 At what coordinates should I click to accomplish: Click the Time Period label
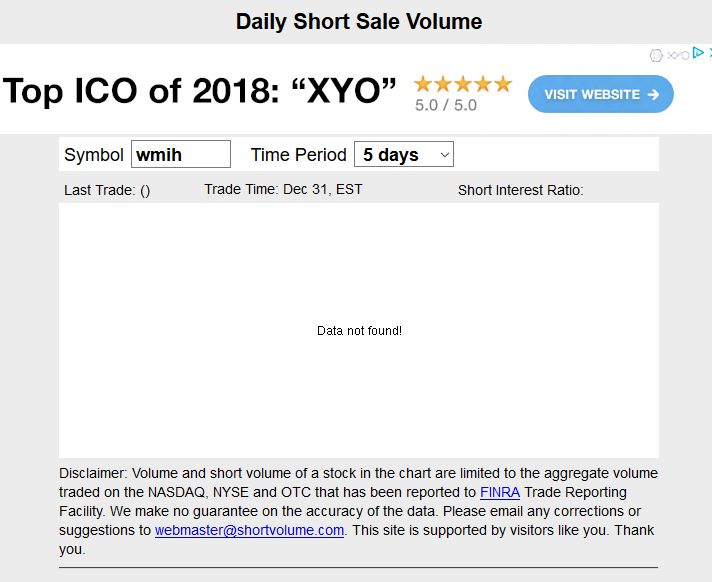[x=298, y=155]
